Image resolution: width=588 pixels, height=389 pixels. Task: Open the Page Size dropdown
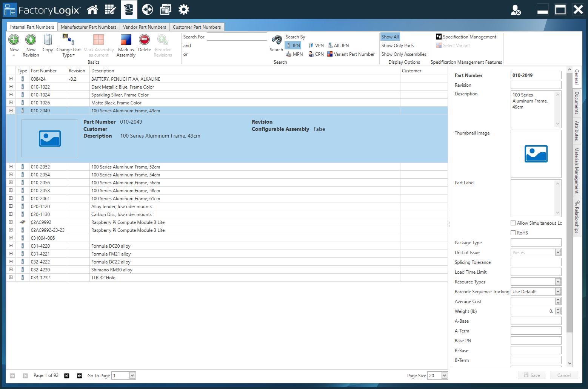pos(444,376)
